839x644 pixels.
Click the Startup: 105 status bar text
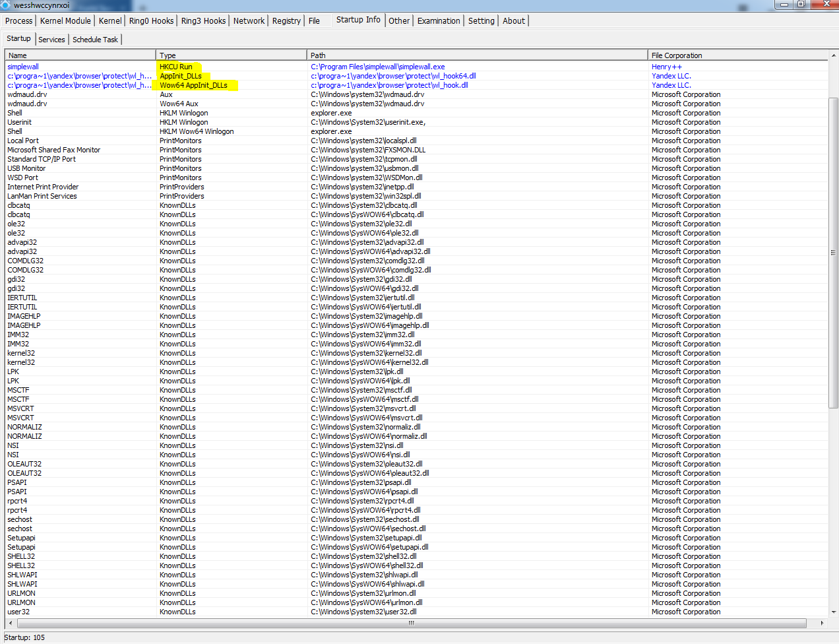coord(24,637)
